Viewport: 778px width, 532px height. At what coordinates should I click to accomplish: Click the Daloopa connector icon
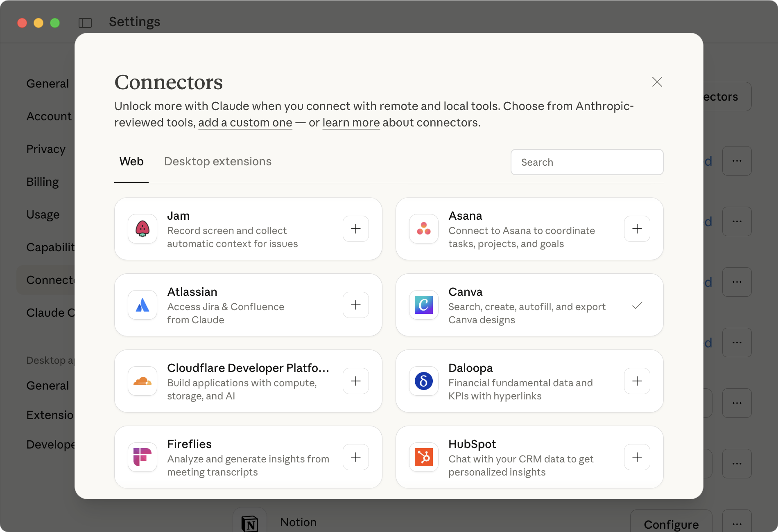click(424, 381)
